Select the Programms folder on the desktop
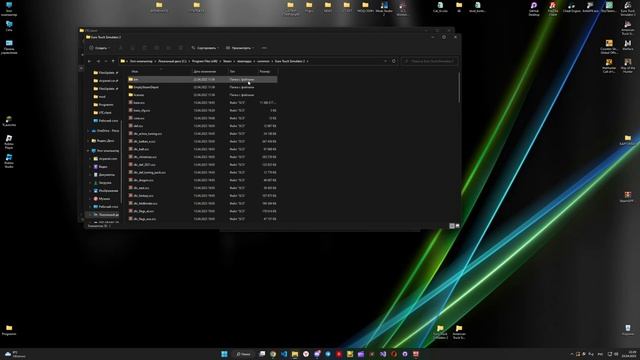Image resolution: width=640 pixels, height=360 pixels. [x=9, y=330]
